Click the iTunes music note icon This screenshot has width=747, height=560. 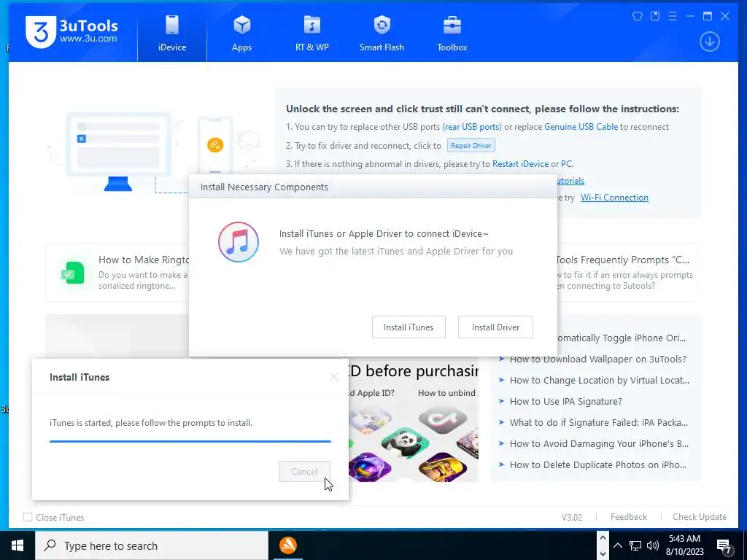pyautogui.click(x=239, y=242)
